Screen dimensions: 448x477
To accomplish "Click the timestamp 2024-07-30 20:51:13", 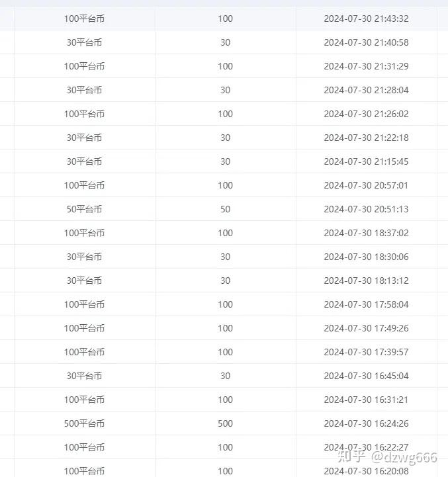I will [x=366, y=209].
